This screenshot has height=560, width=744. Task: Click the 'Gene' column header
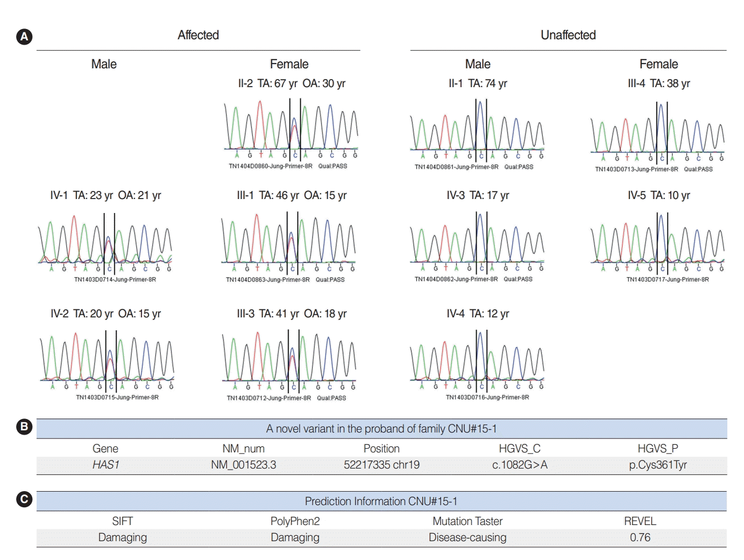tap(105, 449)
